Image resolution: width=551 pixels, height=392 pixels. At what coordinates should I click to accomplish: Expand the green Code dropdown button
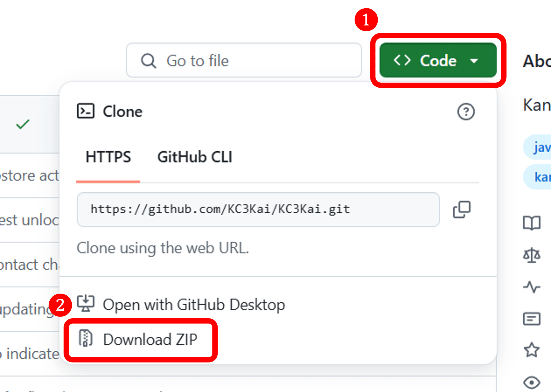click(438, 60)
